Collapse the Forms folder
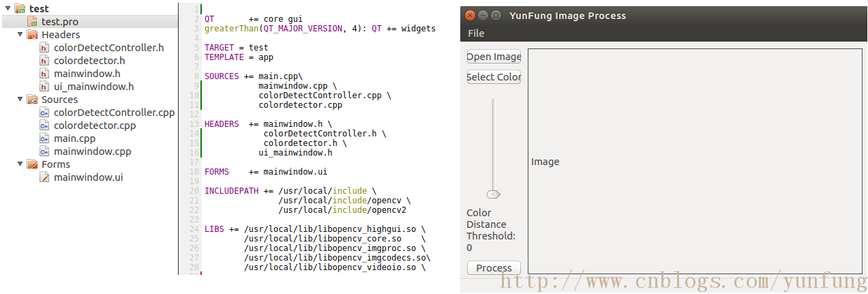The height and width of the screenshot is (294, 868). pos(20,164)
